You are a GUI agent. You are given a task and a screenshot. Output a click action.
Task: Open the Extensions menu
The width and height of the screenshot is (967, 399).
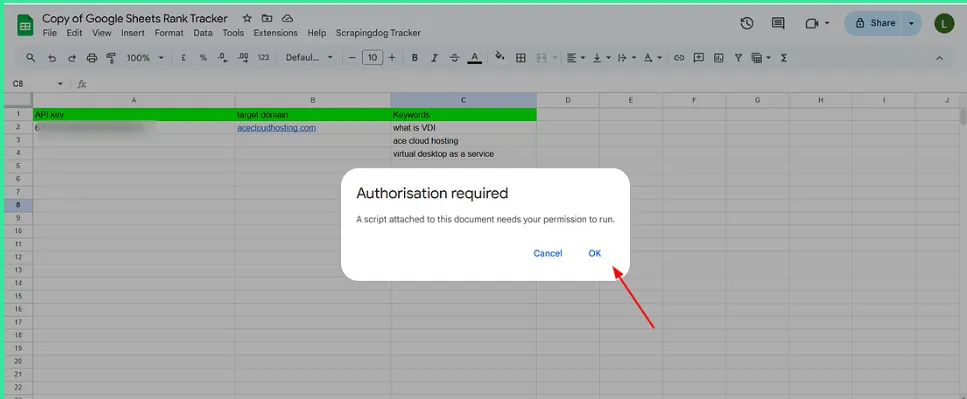(276, 33)
